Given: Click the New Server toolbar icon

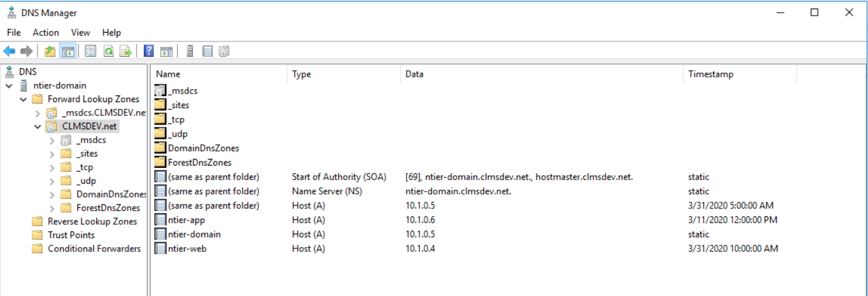Looking at the screenshot, I should point(190,52).
